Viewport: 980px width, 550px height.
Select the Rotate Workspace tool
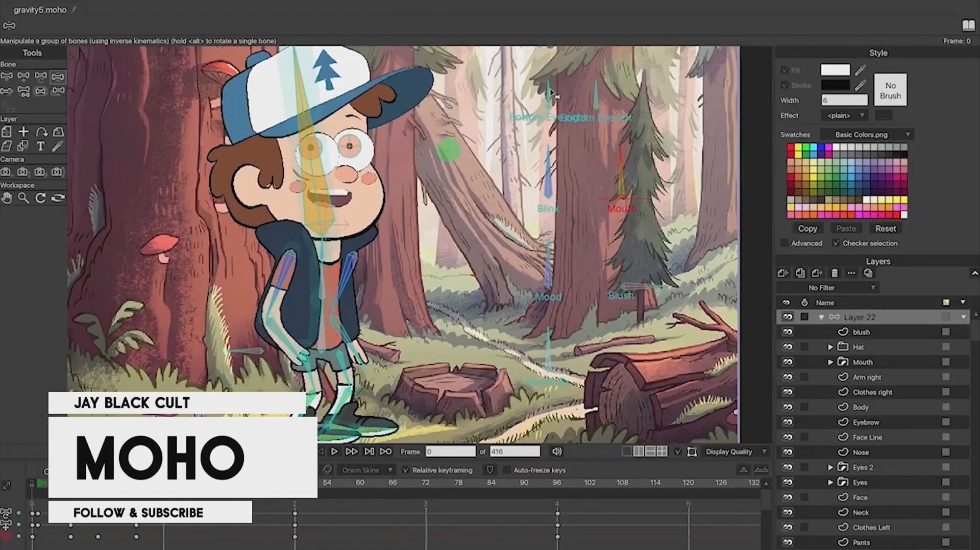(40, 198)
